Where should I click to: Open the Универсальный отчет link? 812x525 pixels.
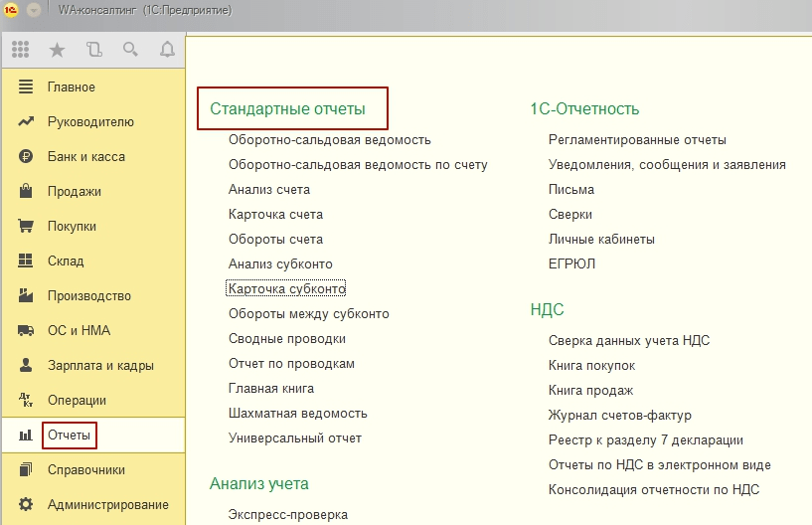294,438
